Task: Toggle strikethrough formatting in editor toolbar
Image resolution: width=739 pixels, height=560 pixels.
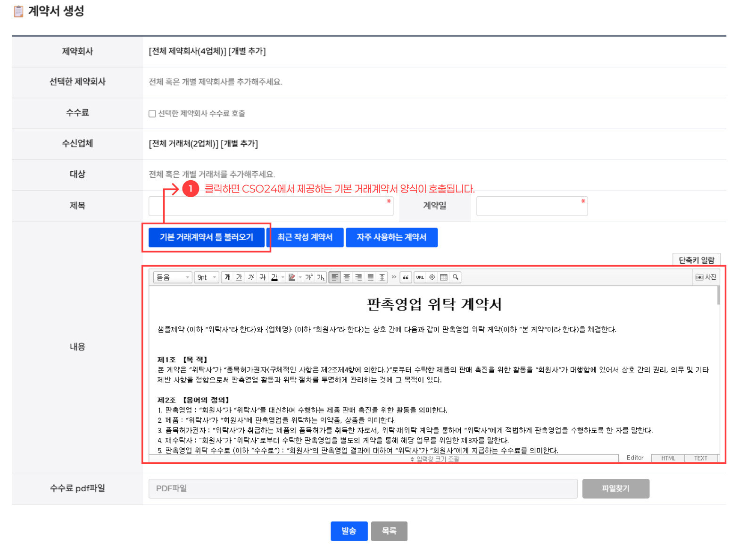Action: 262,277
